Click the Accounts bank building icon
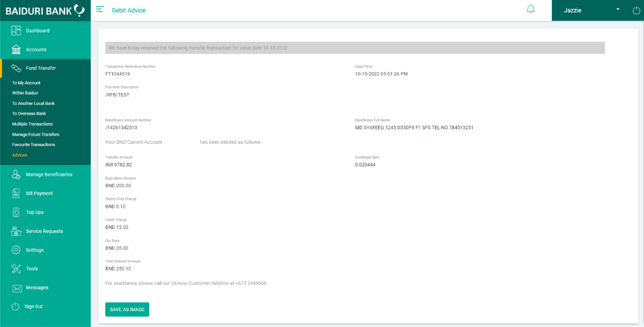 click(x=16, y=49)
